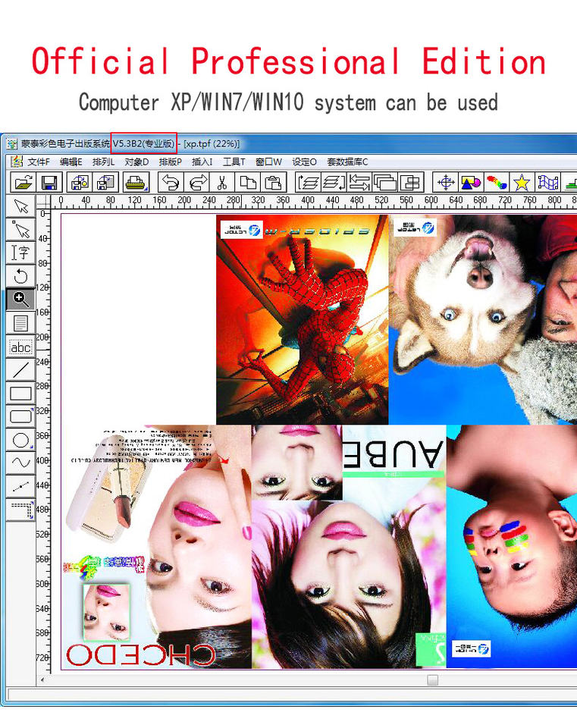Click the Copy pages icon

click(x=248, y=183)
